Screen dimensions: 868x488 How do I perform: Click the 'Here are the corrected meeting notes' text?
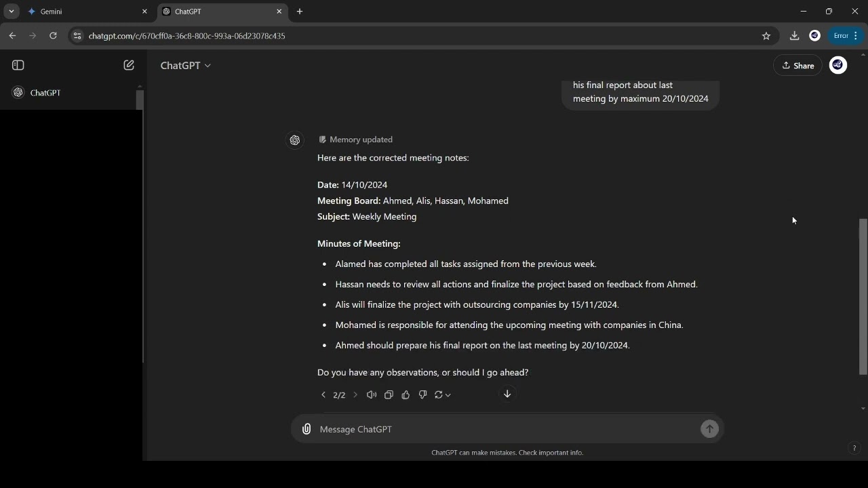(x=393, y=158)
